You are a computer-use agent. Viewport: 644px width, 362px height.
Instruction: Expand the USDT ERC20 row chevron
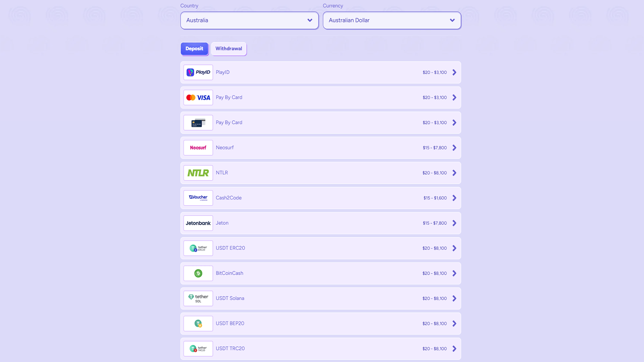point(454,248)
